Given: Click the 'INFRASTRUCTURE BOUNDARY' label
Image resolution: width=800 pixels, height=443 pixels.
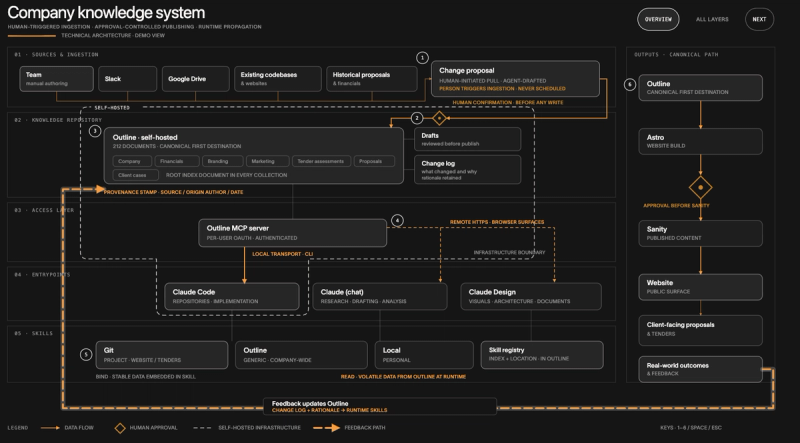Looking at the screenshot, I should (509, 253).
